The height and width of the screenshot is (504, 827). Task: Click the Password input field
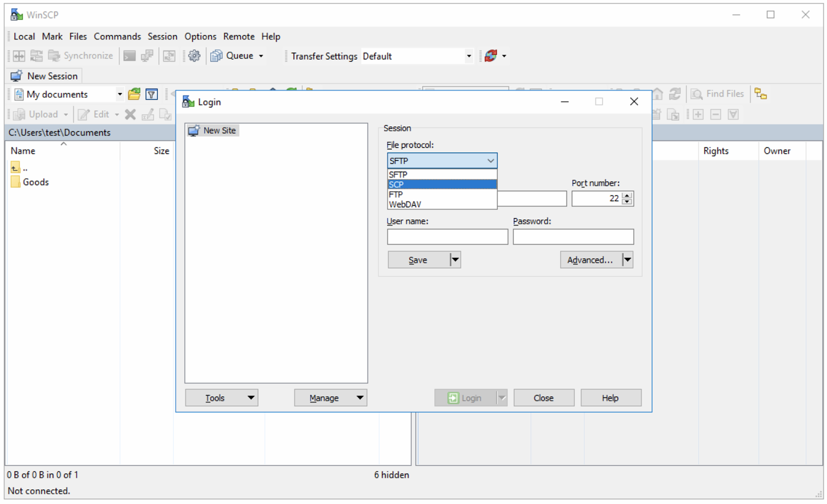(573, 237)
